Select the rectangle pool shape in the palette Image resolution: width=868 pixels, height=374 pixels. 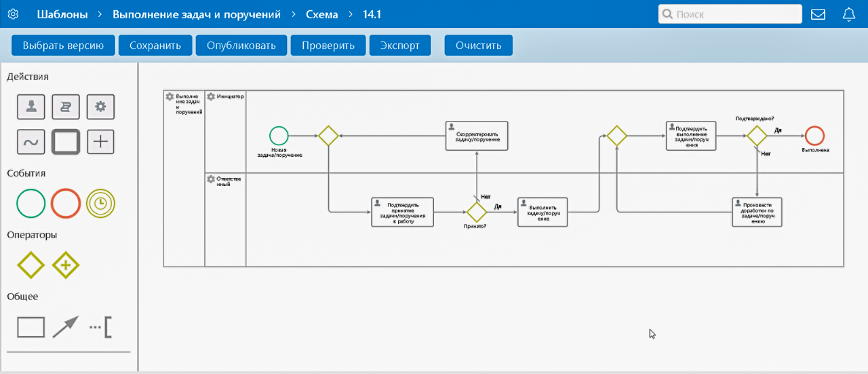31,327
